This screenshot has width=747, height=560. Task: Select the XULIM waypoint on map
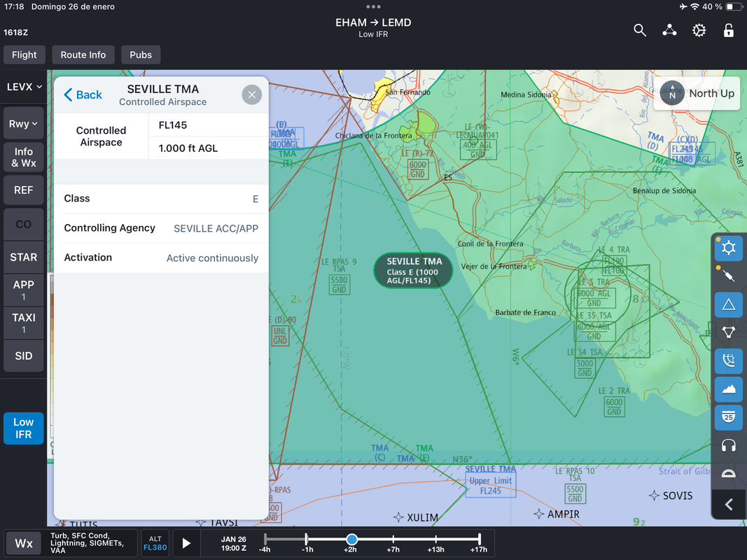[x=416, y=517]
